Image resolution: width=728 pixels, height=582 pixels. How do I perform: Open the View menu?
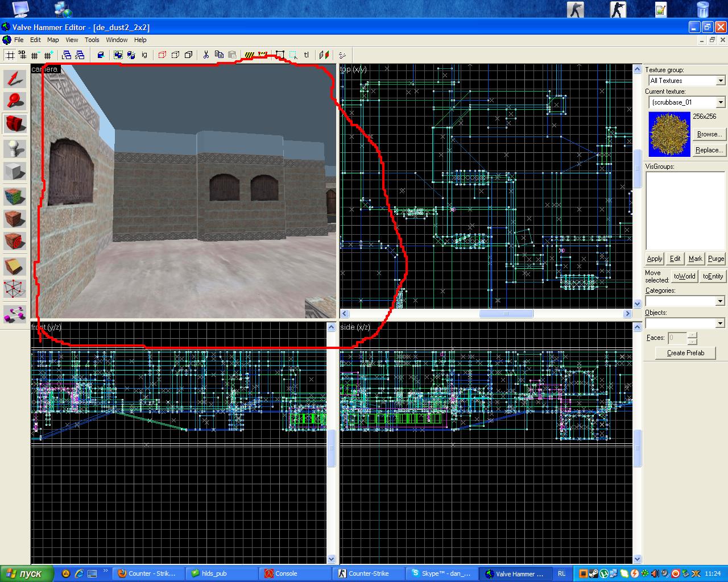tap(72, 40)
